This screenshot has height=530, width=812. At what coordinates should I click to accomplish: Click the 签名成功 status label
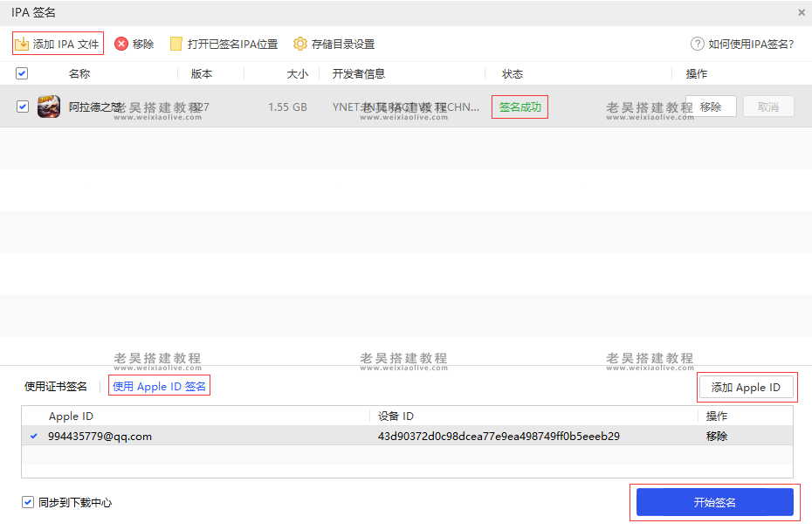[520, 107]
